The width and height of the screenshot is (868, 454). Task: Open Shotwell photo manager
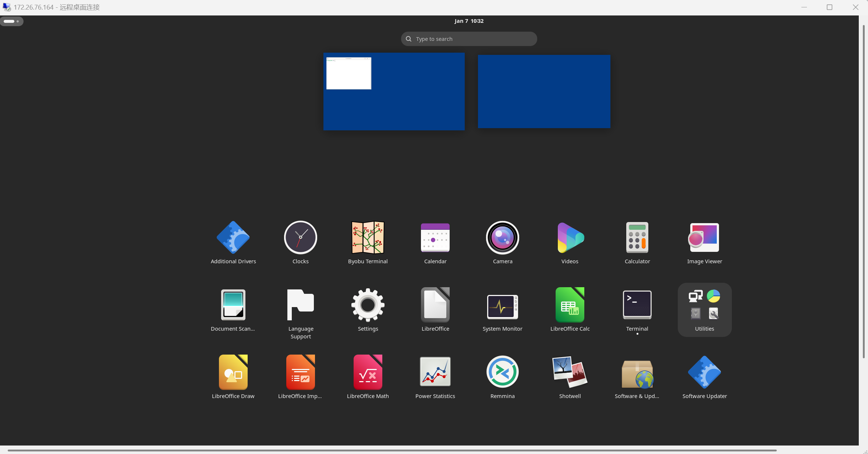(570, 372)
